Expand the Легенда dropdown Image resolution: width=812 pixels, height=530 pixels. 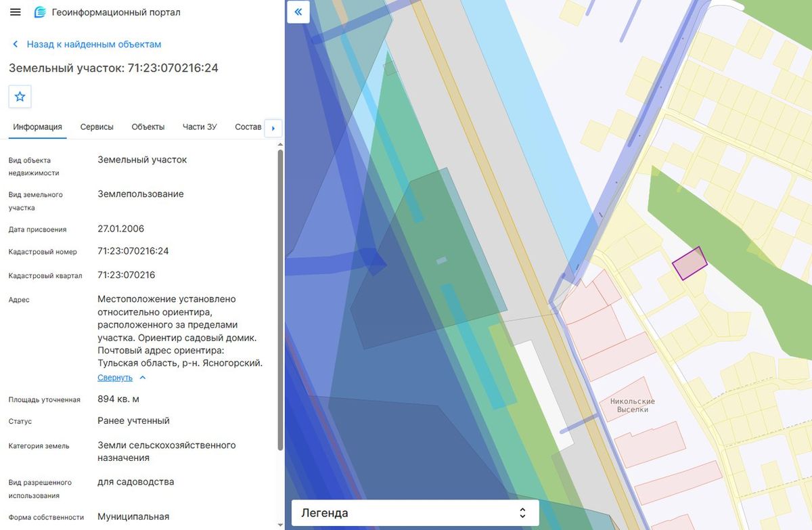415,513
